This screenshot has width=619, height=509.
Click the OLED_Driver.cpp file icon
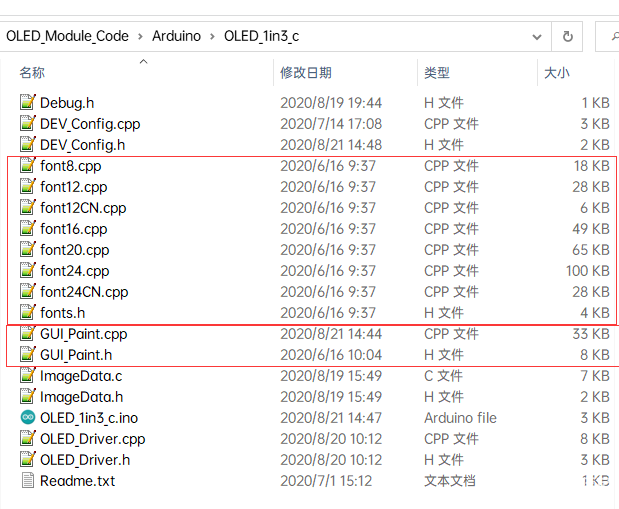tap(28, 438)
